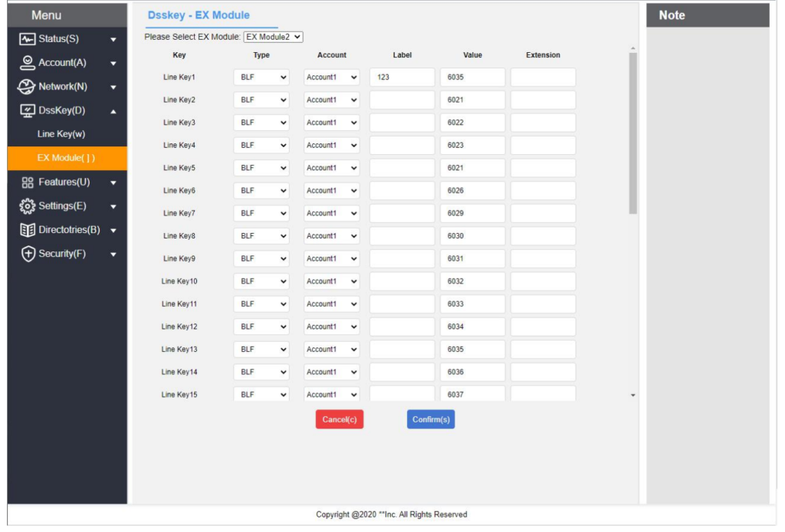Click the scrollbar down arrow
Screen dimensions: 785x532
(x=633, y=396)
